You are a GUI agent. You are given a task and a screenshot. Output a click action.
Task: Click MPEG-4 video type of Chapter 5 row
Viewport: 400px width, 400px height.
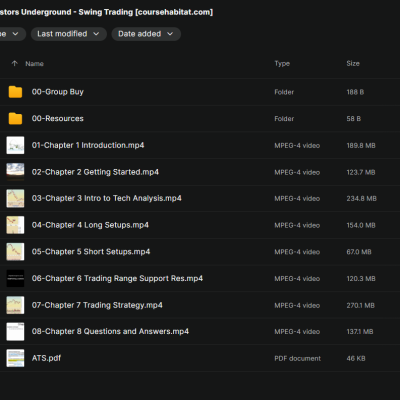tap(297, 252)
